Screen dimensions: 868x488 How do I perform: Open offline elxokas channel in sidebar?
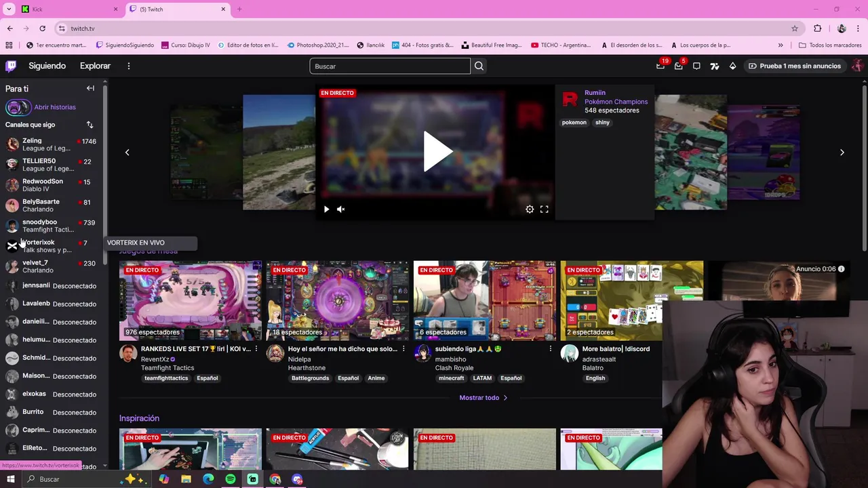[x=52, y=394]
